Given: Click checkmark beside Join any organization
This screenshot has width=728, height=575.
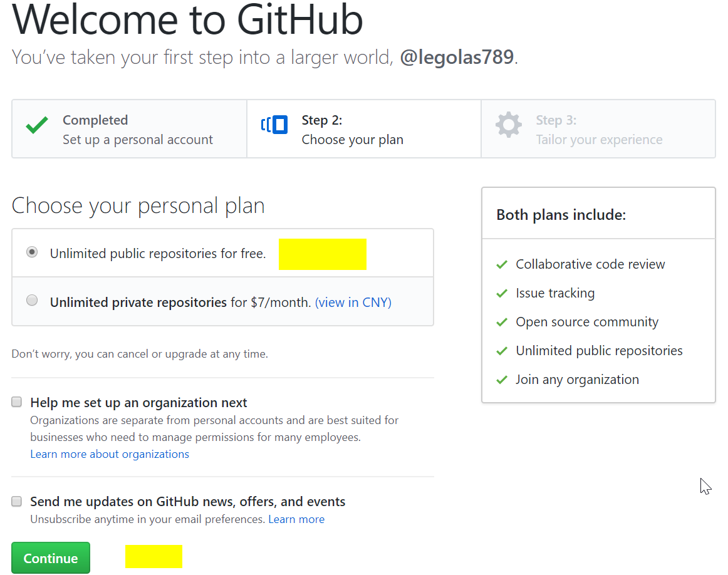Looking at the screenshot, I should click(x=502, y=380).
